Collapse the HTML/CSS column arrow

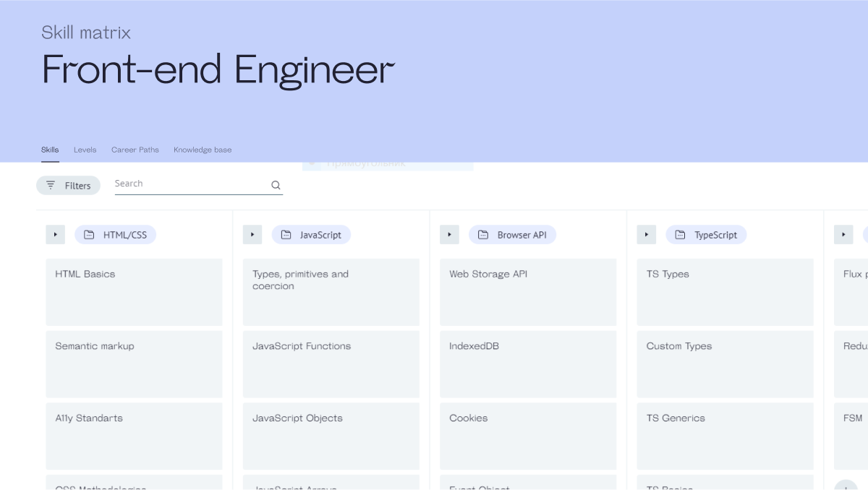point(55,234)
